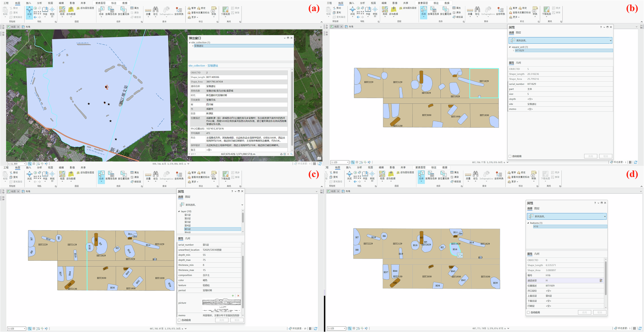Switch to 几何 (Geometry) tab in panel (c)
644x332 pixels.
188,239
